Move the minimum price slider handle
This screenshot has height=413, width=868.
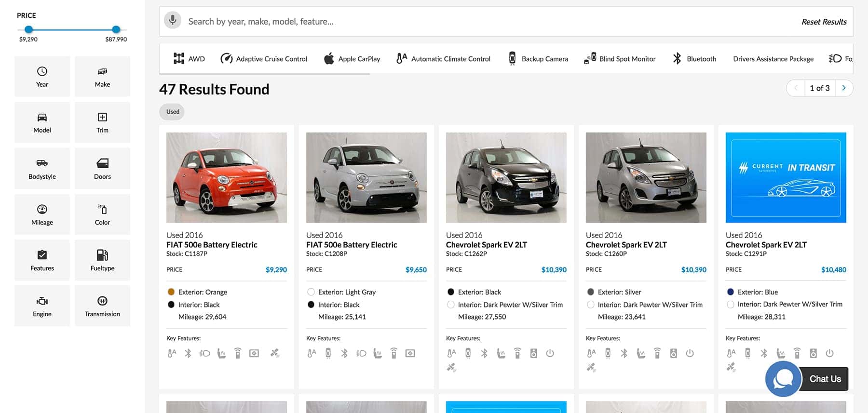click(x=29, y=29)
